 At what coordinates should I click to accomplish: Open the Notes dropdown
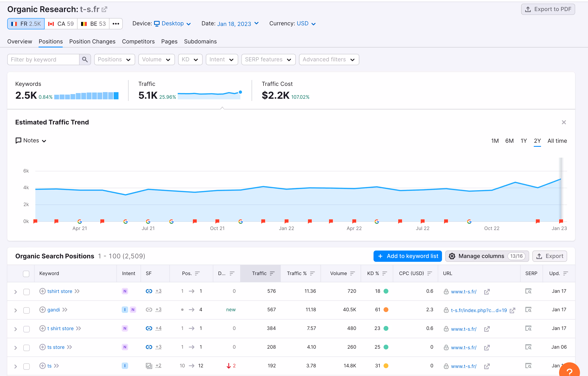click(31, 141)
